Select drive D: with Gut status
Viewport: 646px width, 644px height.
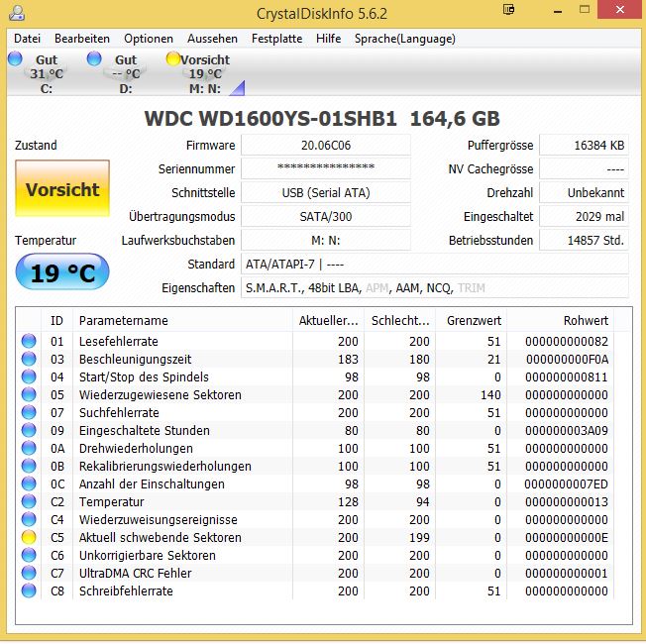click(x=125, y=73)
